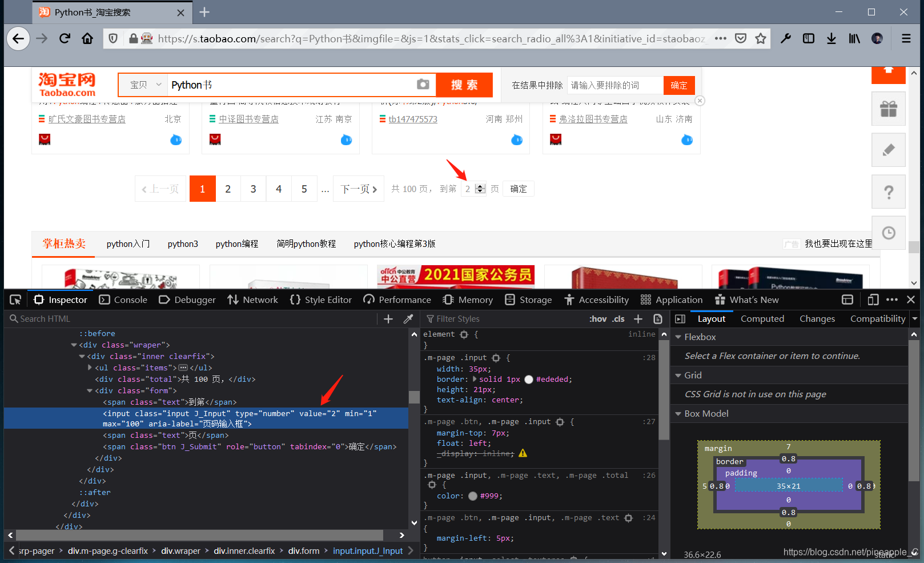Screen dimensions: 924x563
Task: Switch to the Debugger tab
Action: tap(187, 300)
